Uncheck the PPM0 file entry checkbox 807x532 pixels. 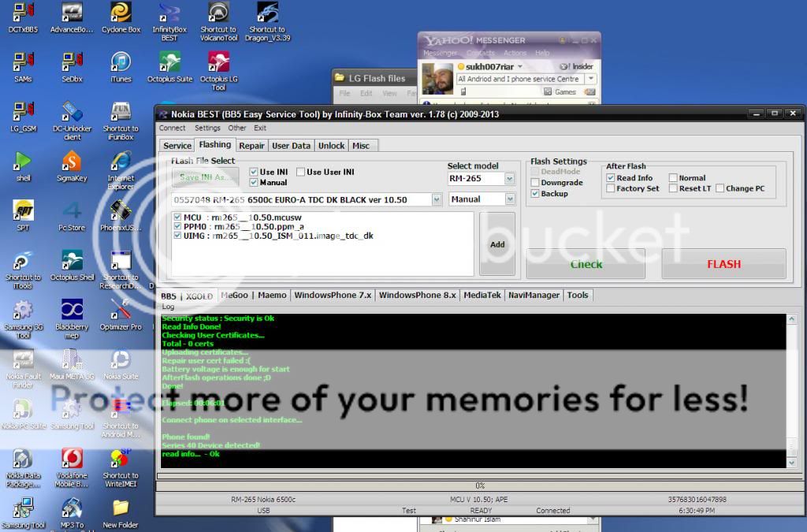pos(177,226)
